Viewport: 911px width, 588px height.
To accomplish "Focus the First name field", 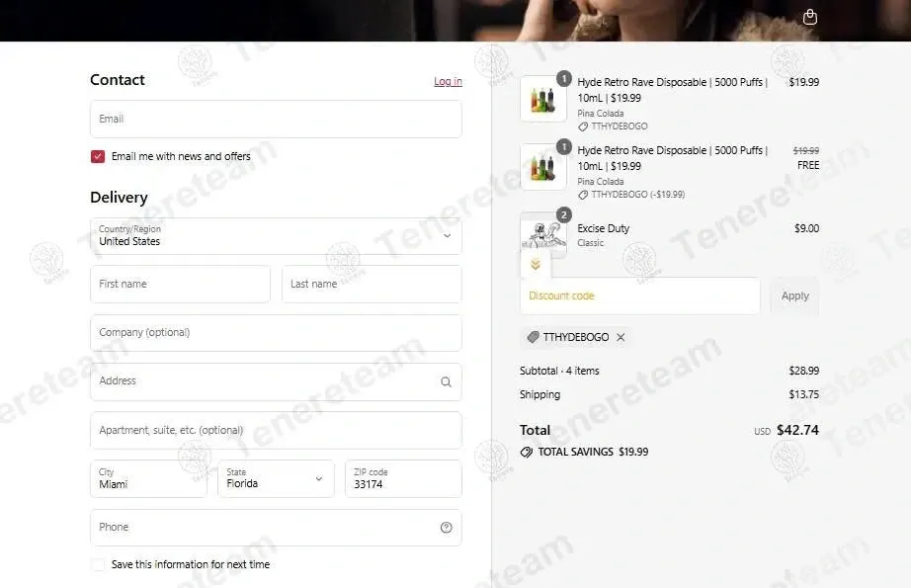I will [180, 285].
